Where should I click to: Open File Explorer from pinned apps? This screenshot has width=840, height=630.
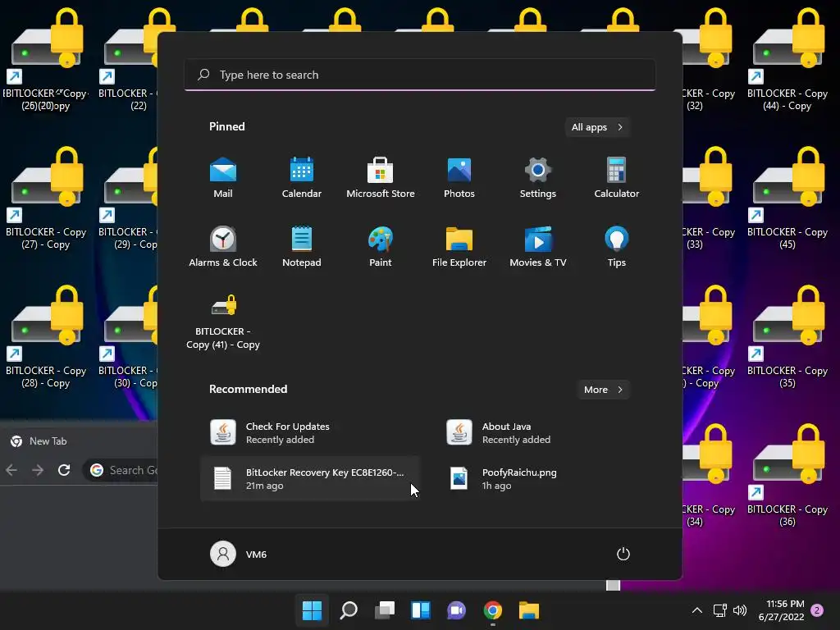(x=459, y=246)
